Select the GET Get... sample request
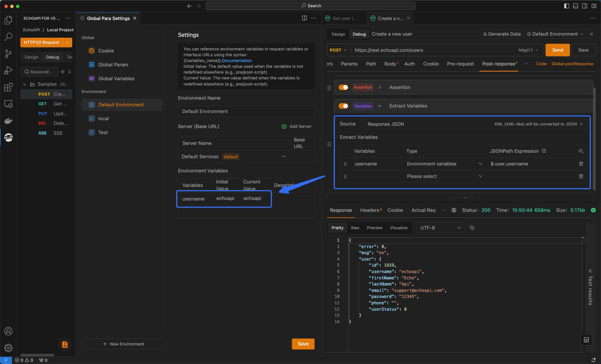 coord(46,104)
